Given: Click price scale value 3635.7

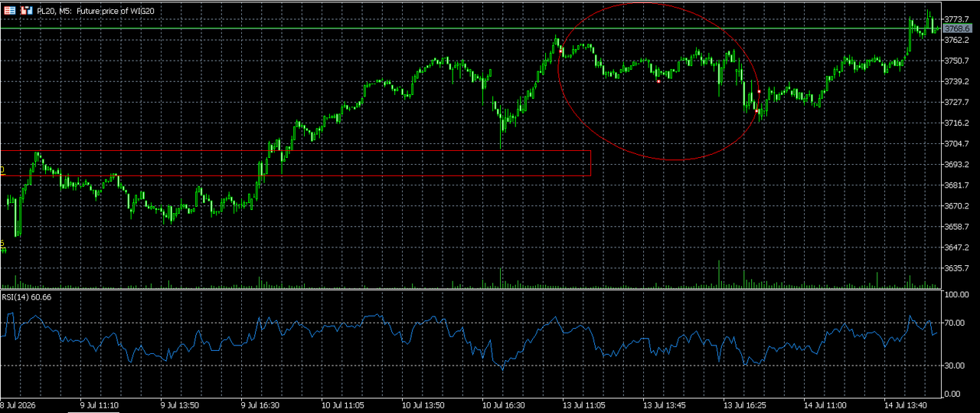Looking at the screenshot, I should 957,268.
